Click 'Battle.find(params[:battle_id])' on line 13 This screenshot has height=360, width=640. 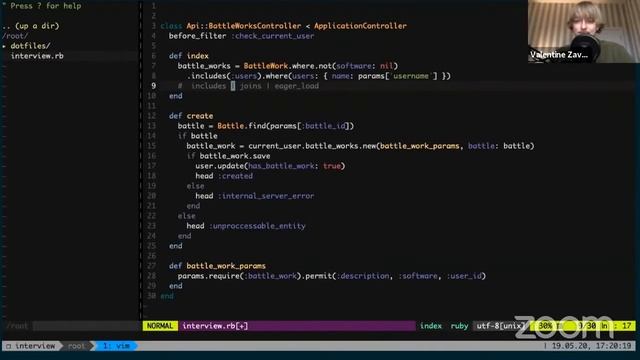pyautogui.click(x=286, y=126)
